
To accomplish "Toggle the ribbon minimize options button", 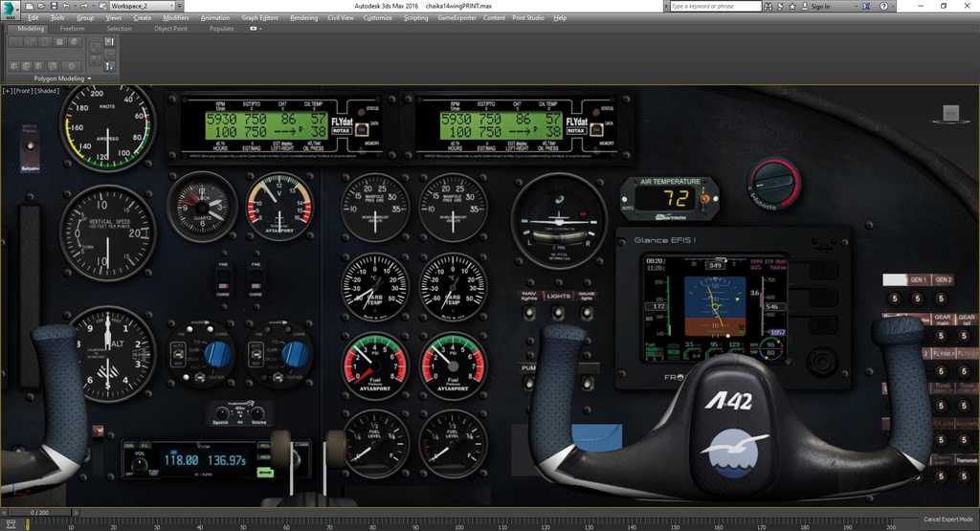I will pos(255,29).
